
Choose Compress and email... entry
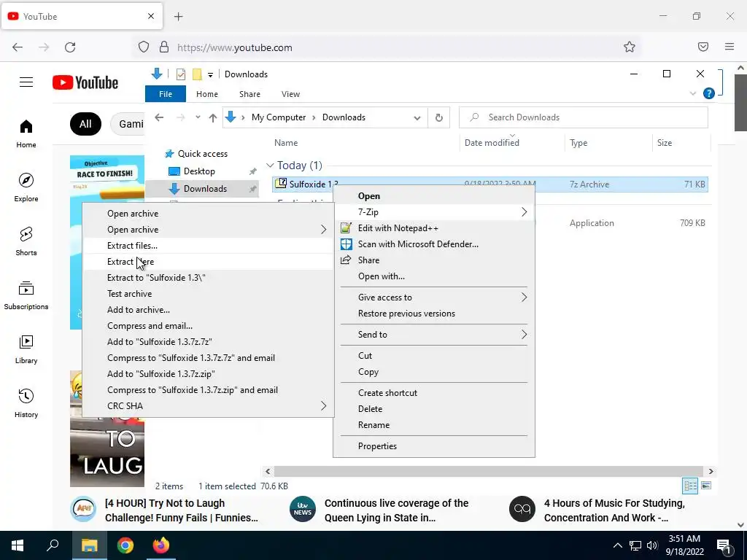208,326
